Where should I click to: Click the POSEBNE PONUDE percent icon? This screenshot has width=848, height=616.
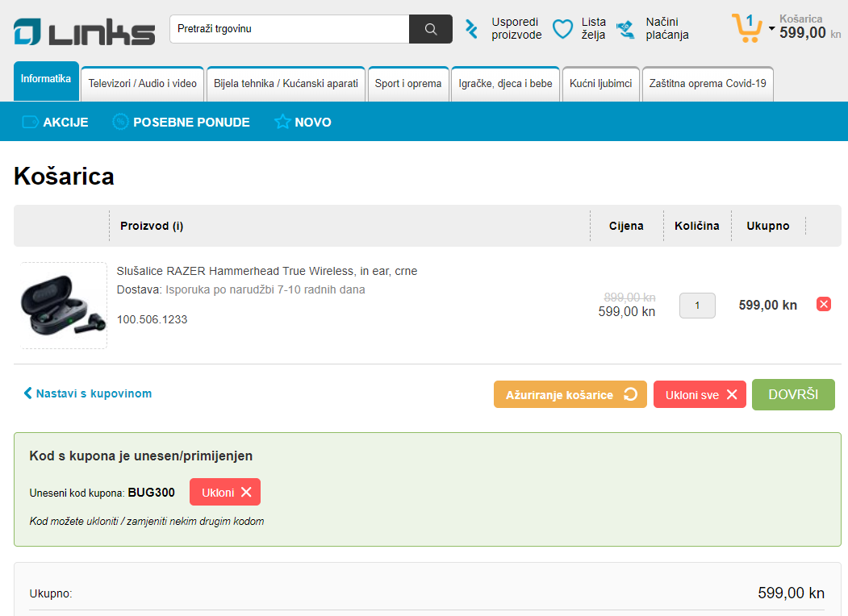pyautogui.click(x=120, y=122)
